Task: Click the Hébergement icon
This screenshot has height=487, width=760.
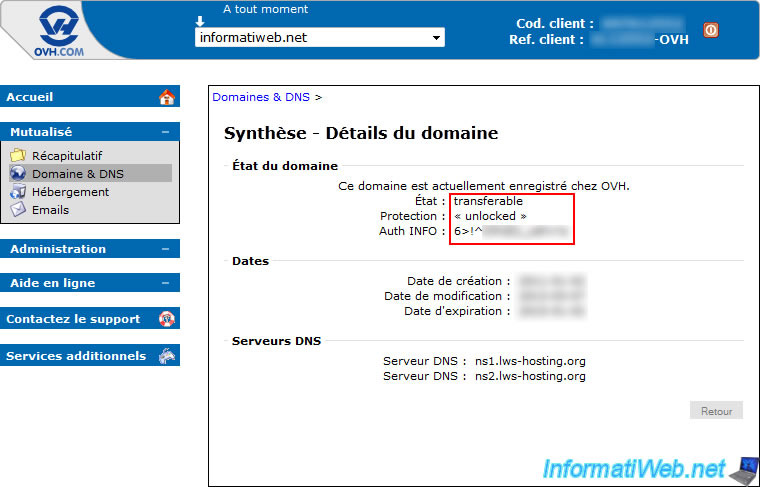Action: coord(18,192)
